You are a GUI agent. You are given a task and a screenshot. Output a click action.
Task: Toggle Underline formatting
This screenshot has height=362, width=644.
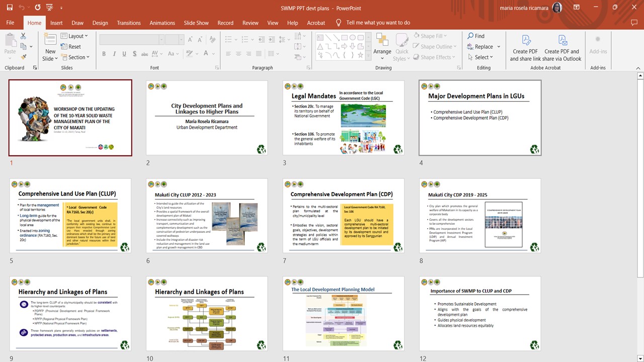point(124,54)
